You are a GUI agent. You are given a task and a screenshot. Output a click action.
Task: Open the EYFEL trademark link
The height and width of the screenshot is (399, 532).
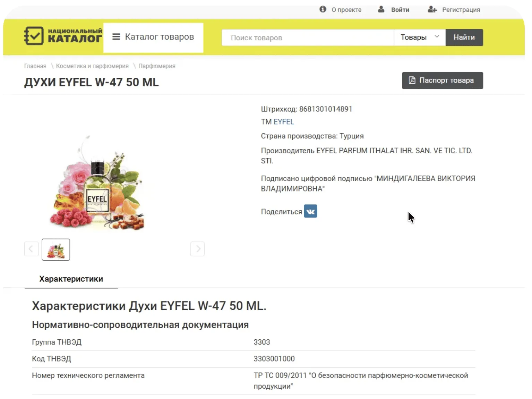(x=284, y=122)
